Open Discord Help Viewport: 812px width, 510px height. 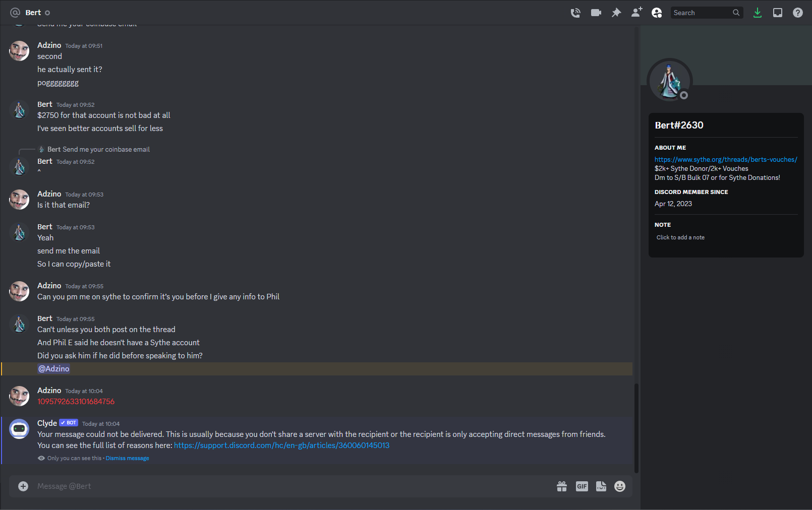tap(798, 13)
